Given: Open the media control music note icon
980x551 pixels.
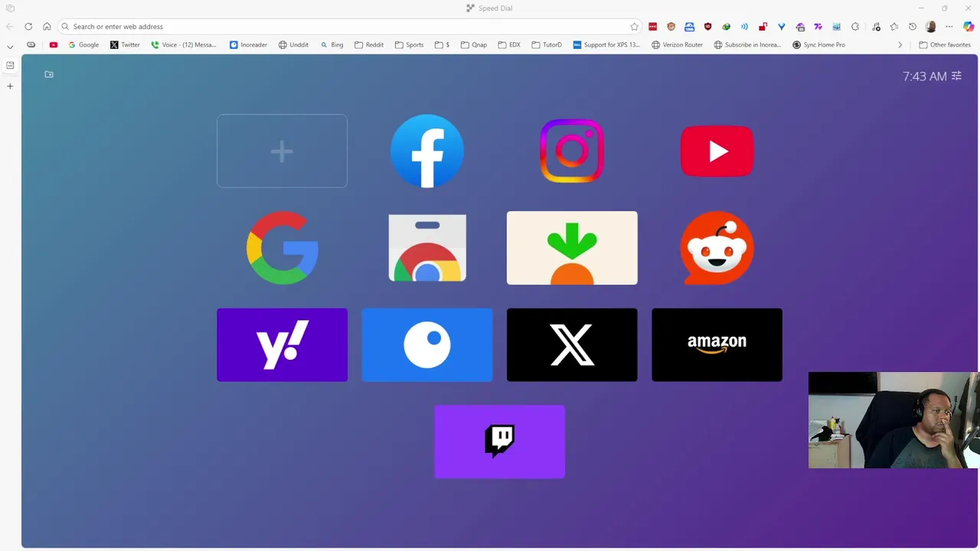Looking at the screenshot, I should 876,27.
